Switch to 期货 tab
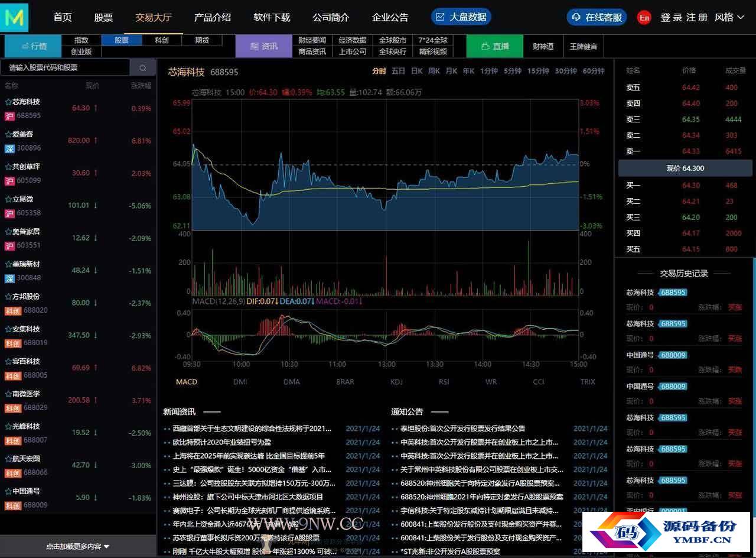The height and width of the screenshot is (558, 756). point(202,40)
